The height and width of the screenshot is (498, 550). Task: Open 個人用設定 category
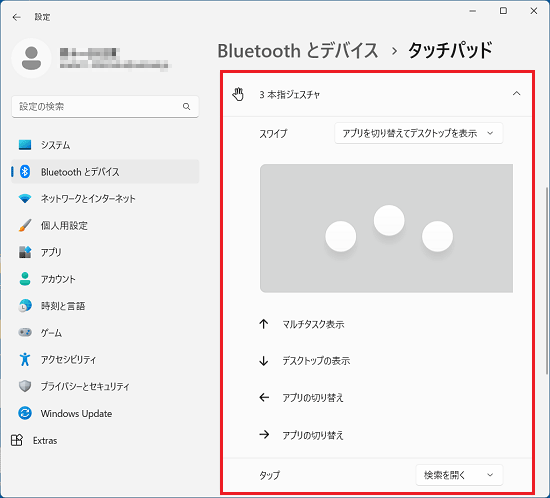point(105,225)
